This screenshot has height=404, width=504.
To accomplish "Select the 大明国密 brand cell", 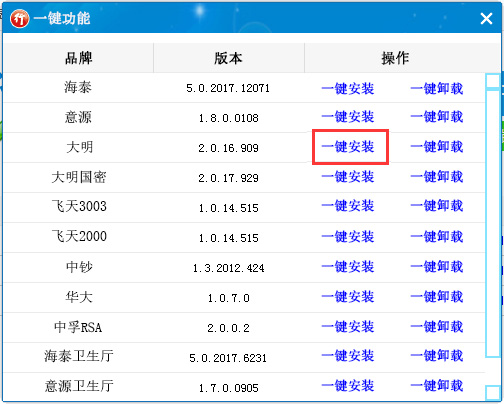I will pos(79,177).
